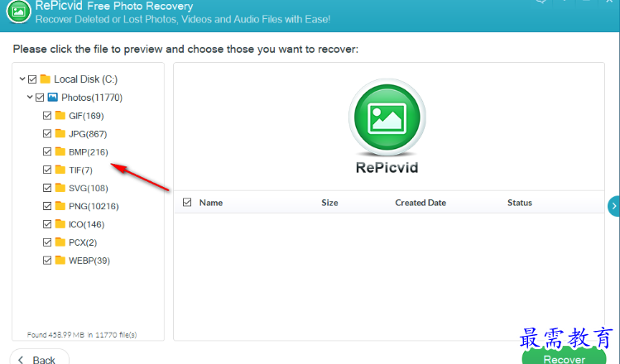Click the green Recover button
620x364 pixels.
pos(565,357)
